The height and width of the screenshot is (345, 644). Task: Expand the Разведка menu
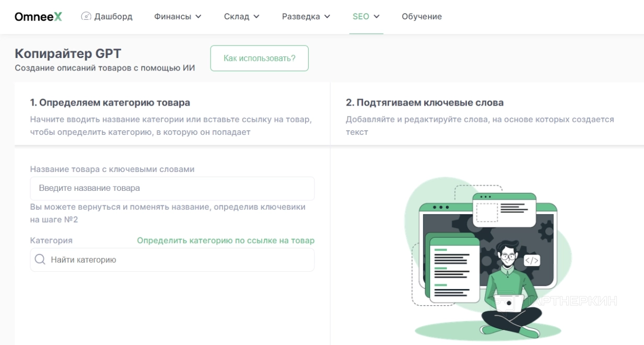coord(306,17)
